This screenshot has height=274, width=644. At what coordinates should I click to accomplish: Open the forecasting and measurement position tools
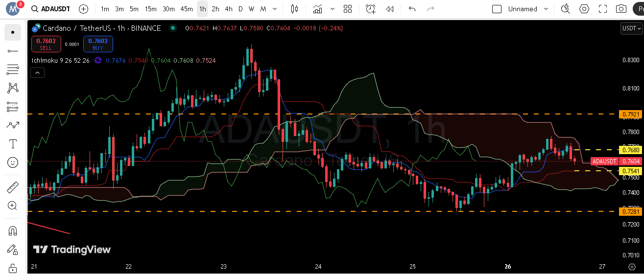tap(13, 107)
